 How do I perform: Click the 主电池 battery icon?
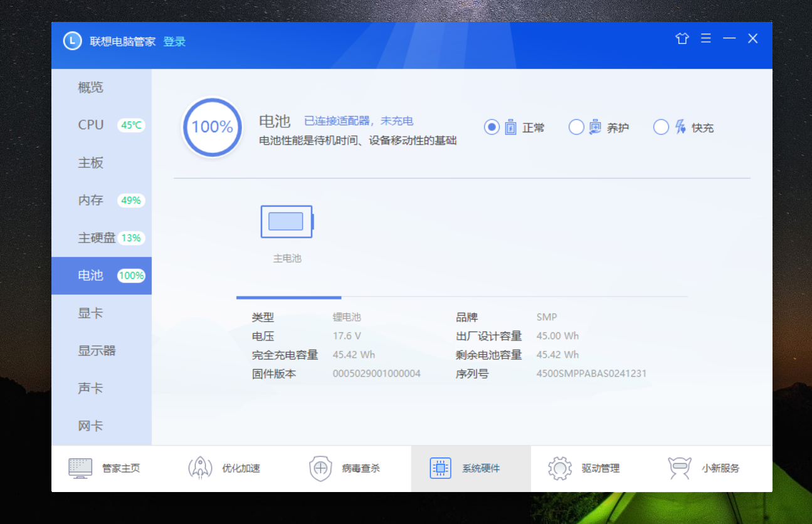pyautogui.click(x=287, y=222)
